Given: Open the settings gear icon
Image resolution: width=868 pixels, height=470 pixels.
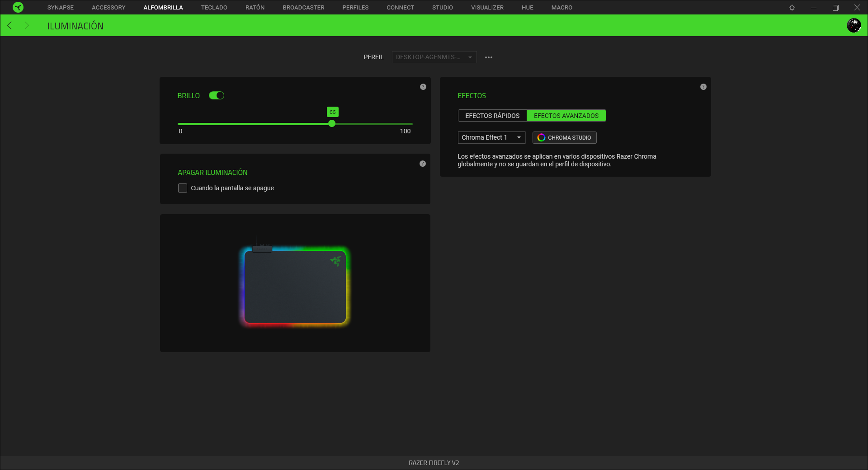Looking at the screenshot, I should point(792,8).
